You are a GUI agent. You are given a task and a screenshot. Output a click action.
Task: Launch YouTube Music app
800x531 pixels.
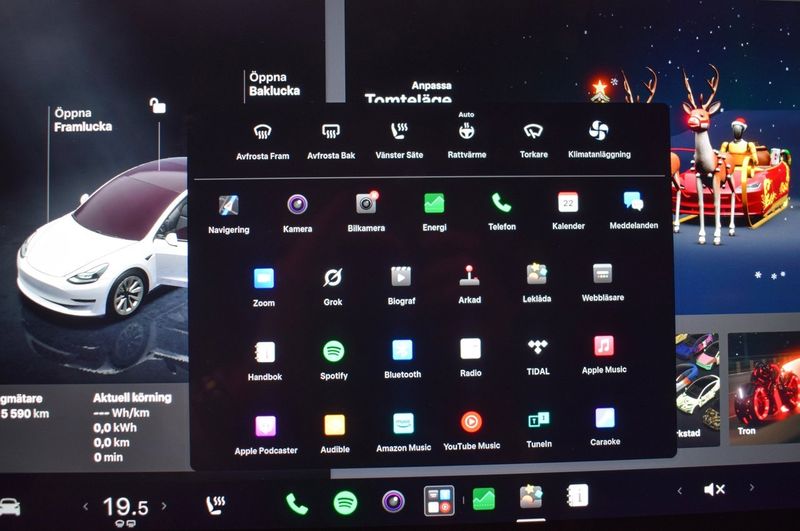[471, 431]
